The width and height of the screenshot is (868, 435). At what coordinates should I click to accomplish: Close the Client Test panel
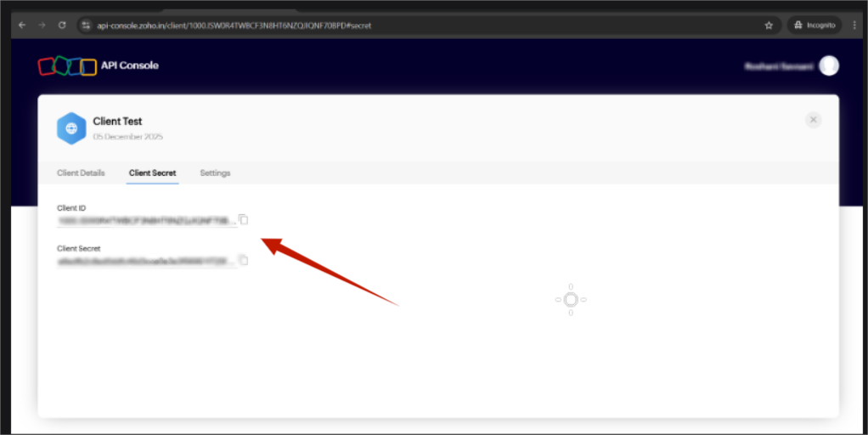pyautogui.click(x=813, y=121)
